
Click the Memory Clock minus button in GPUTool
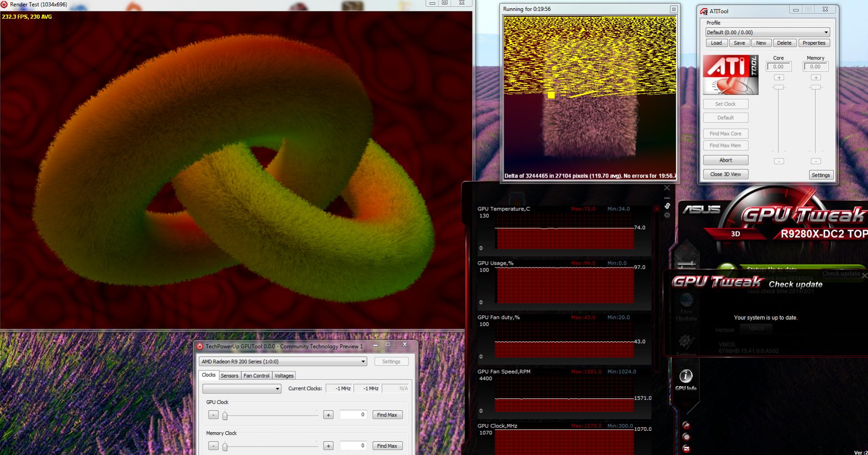(x=213, y=446)
